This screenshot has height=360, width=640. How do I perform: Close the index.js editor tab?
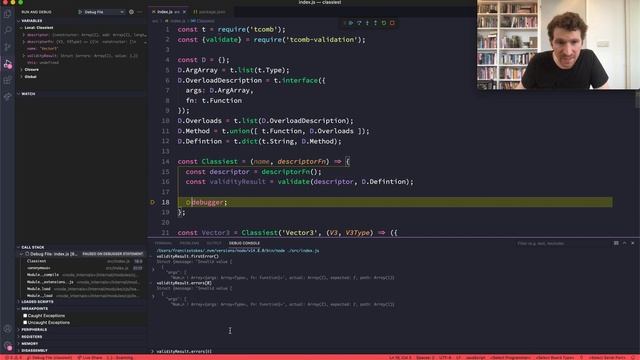coord(184,12)
